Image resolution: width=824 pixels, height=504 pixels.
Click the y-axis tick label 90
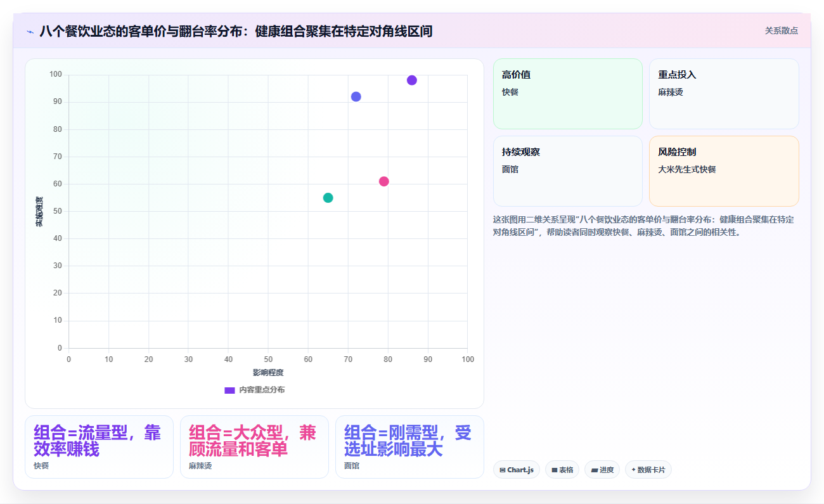click(x=58, y=102)
